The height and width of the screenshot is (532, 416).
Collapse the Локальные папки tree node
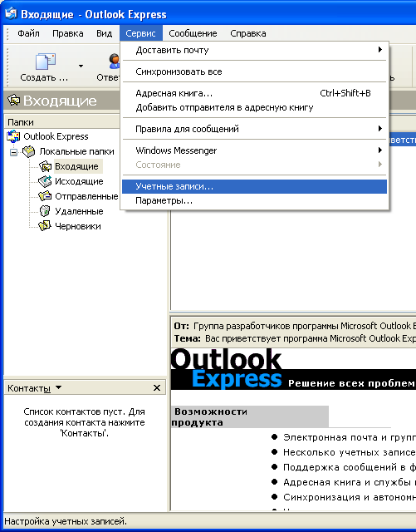(x=13, y=152)
